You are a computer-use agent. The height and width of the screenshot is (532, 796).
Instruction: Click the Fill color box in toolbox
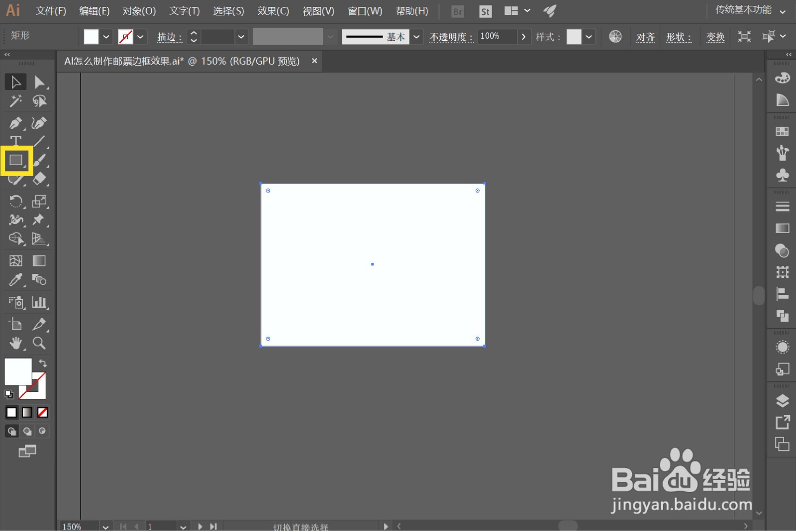point(18,372)
